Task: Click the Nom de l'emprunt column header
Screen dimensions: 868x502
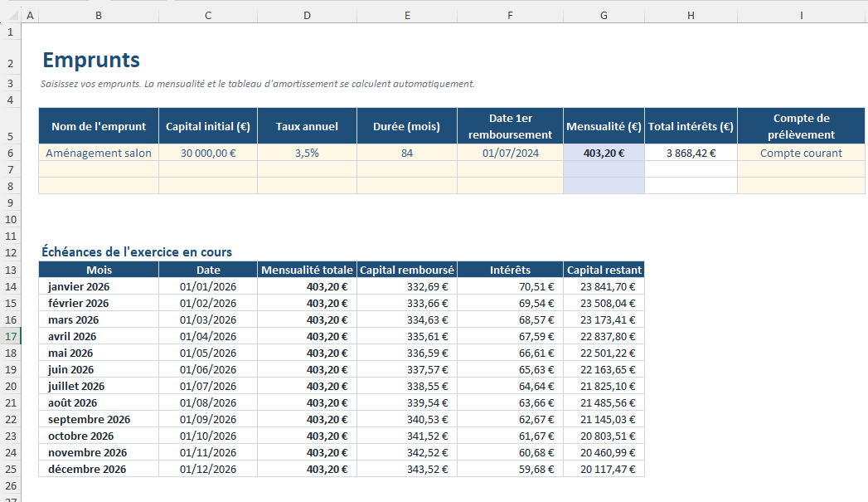Action: [x=99, y=126]
